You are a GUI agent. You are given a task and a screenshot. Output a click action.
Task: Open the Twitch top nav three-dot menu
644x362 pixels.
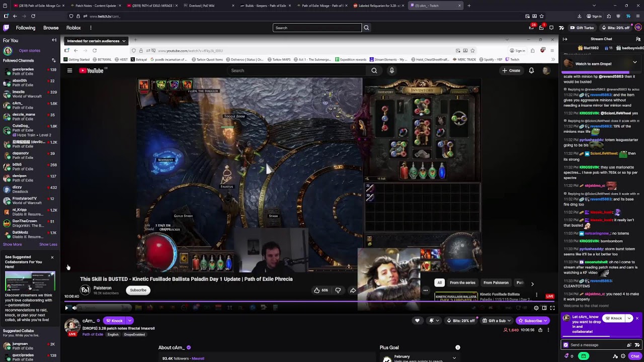(91, 28)
